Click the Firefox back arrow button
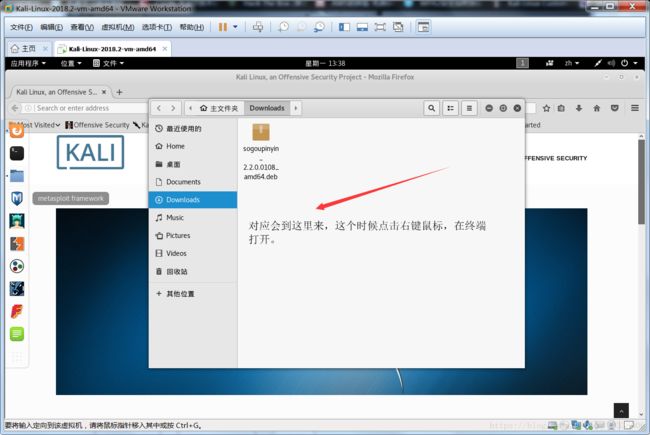This screenshot has width=650, height=435. coord(15,108)
